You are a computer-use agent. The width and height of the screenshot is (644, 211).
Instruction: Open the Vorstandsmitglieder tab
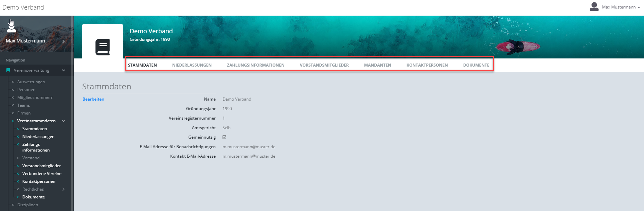[x=324, y=65]
